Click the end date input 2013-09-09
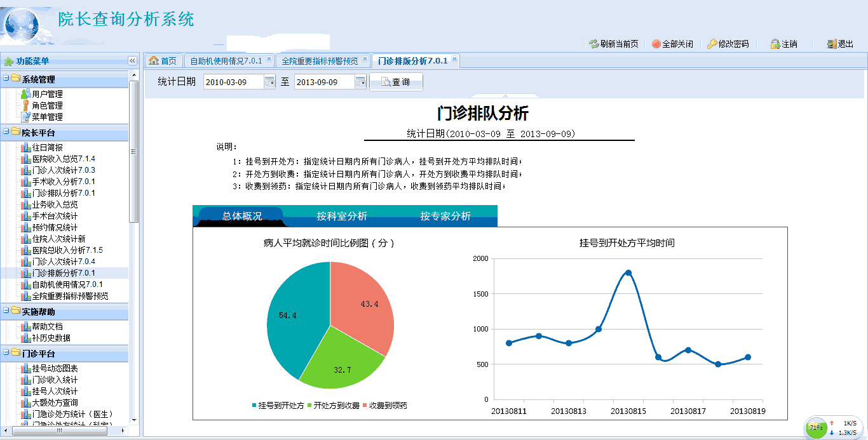Image resolution: width=868 pixels, height=440 pixels. tap(324, 82)
